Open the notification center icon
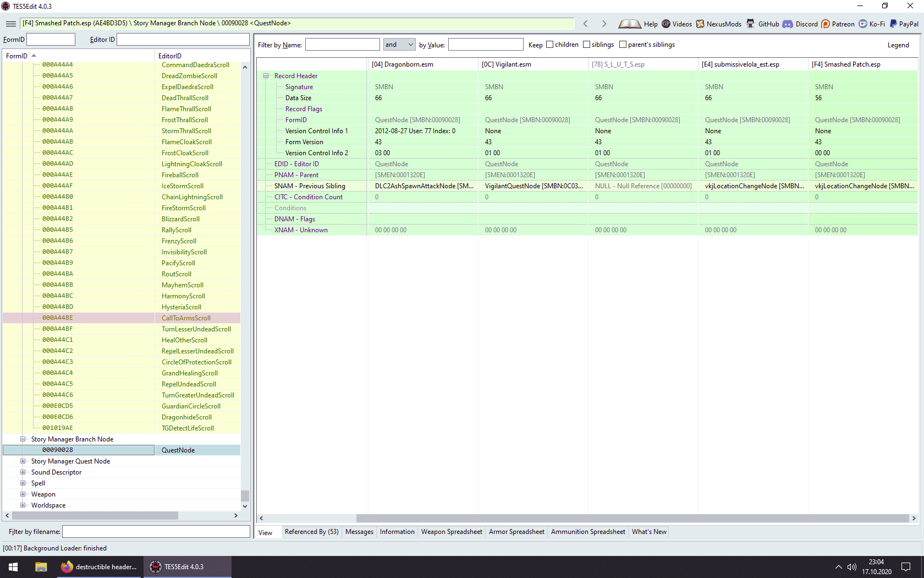 click(x=906, y=567)
